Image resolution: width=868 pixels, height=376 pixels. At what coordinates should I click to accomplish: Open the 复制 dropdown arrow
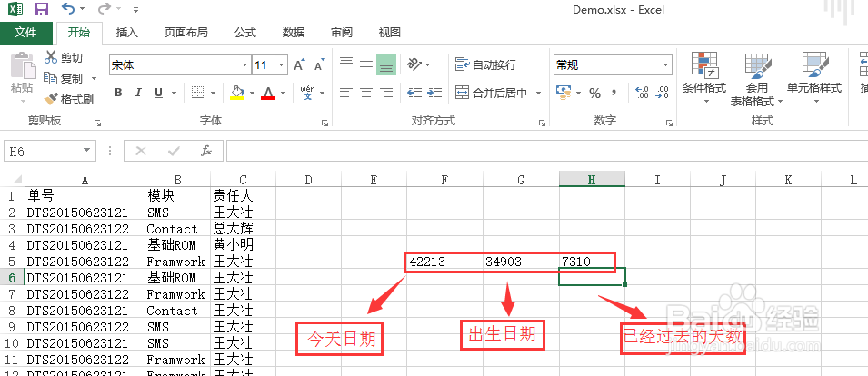tap(94, 79)
